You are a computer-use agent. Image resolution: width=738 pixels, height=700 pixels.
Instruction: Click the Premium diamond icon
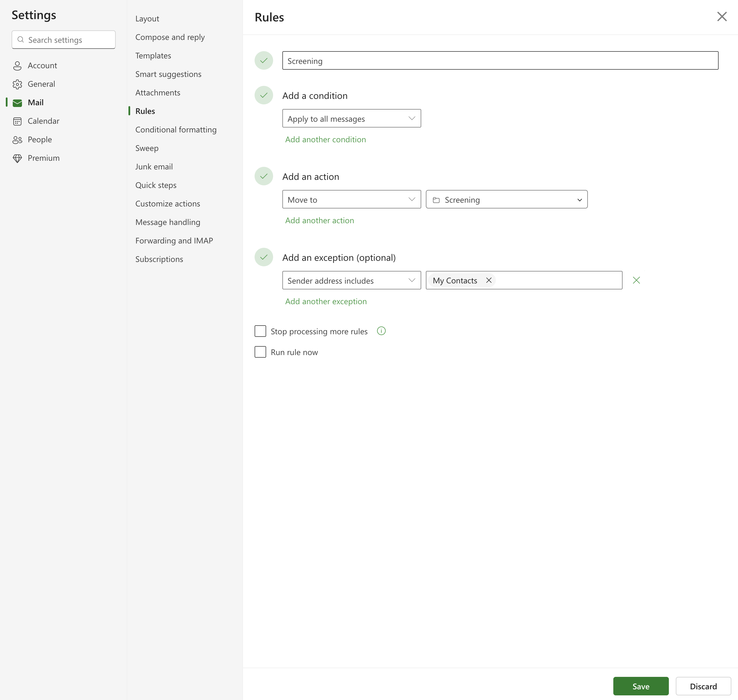(x=17, y=158)
